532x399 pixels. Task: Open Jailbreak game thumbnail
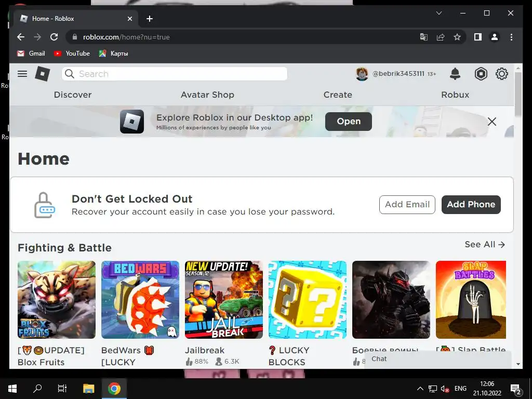pos(223,300)
